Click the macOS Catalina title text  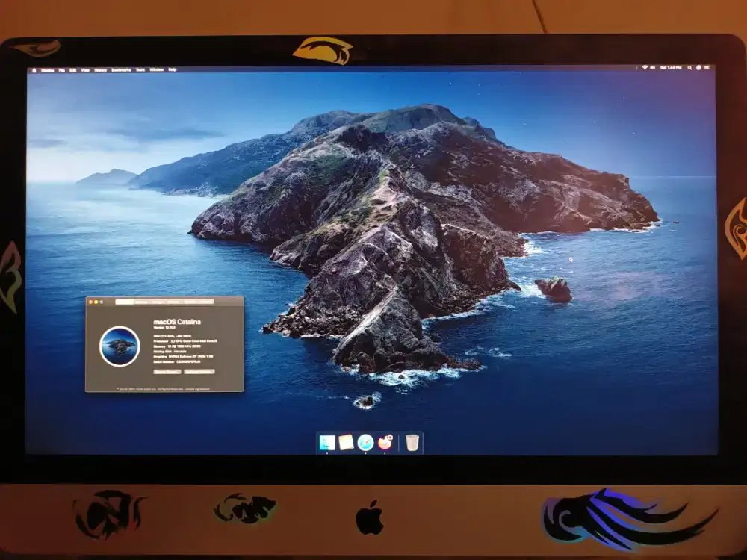tap(177, 322)
